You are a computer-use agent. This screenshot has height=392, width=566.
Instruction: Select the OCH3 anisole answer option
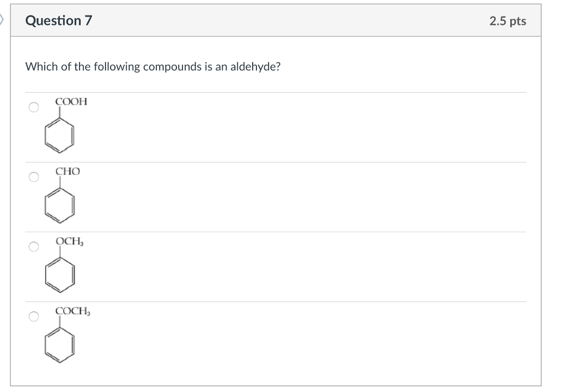coord(33,246)
